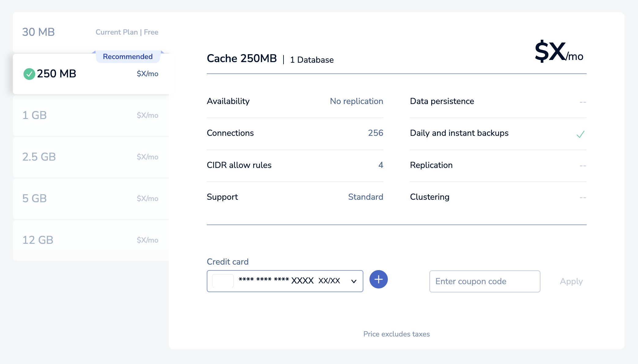The height and width of the screenshot is (364, 638).
Task: Select the 1 GB plan option
Action: click(91, 115)
